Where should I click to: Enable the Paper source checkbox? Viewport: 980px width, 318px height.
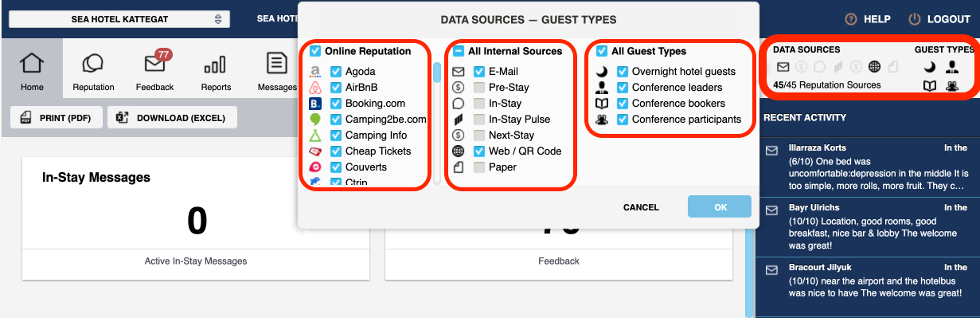point(479,167)
